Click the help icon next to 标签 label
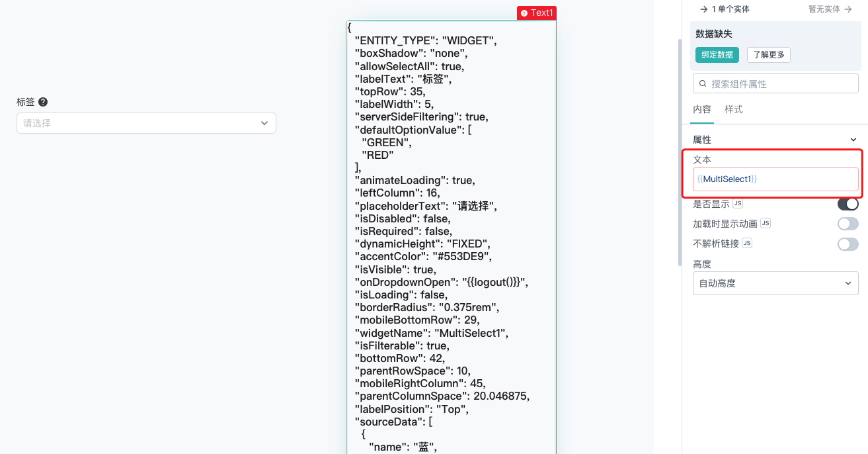The width and height of the screenshot is (868, 454). click(43, 102)
